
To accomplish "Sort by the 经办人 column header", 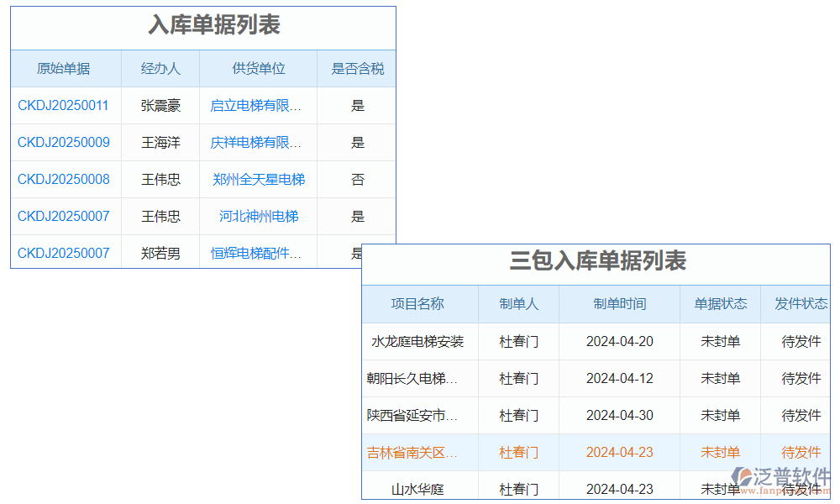I will click(x=160, y=68).
